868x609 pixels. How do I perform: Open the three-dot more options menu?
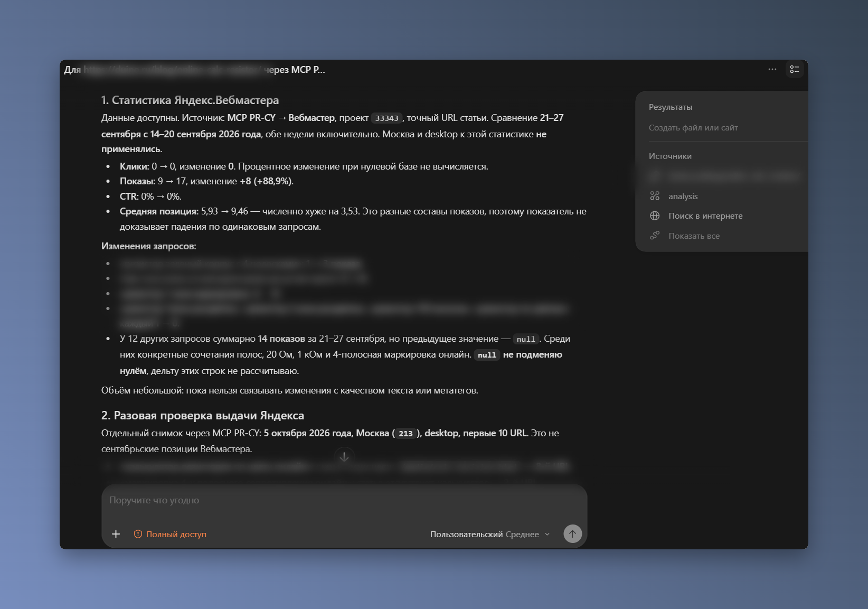pyautogui.click(x=772, y=69)
